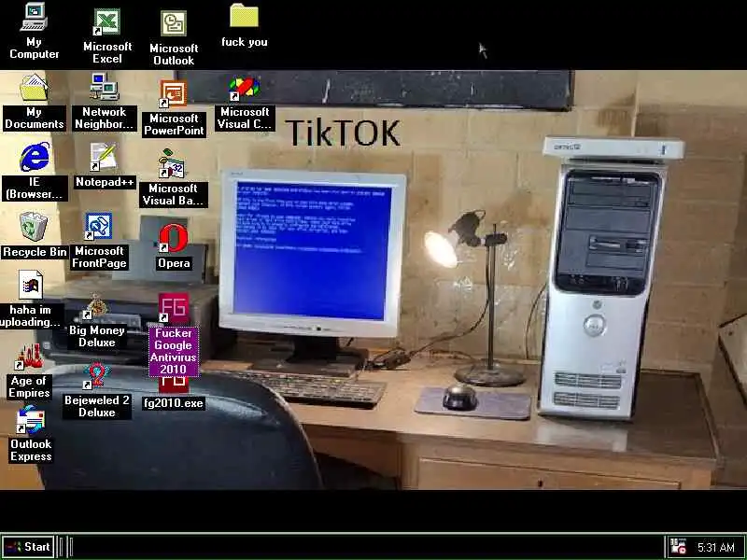Select the fg2010.exe file icon
Image resolution: width=747 pixels, height=560 pixels.
pyautogui.click(x=174, y=385)
